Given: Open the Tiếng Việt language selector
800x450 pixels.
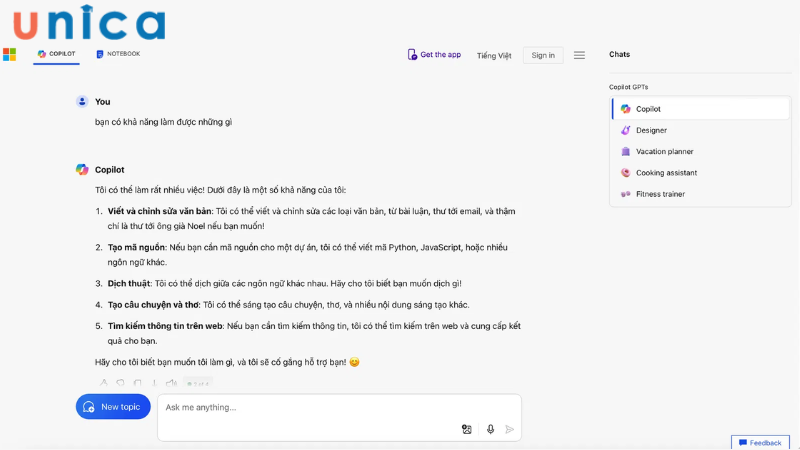Looking at the screenshot, I should [x=494, y=56].
